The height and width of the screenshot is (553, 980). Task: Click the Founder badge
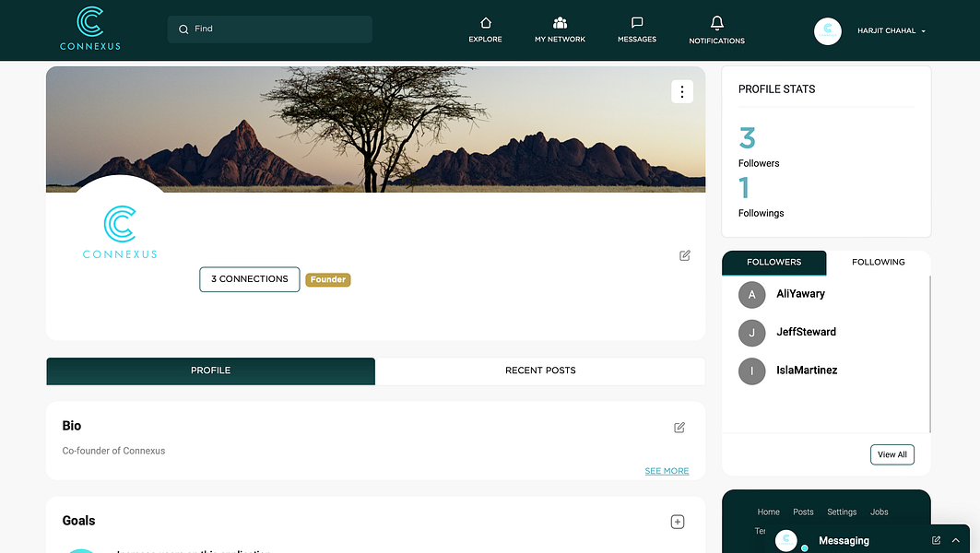pos(328,279)
